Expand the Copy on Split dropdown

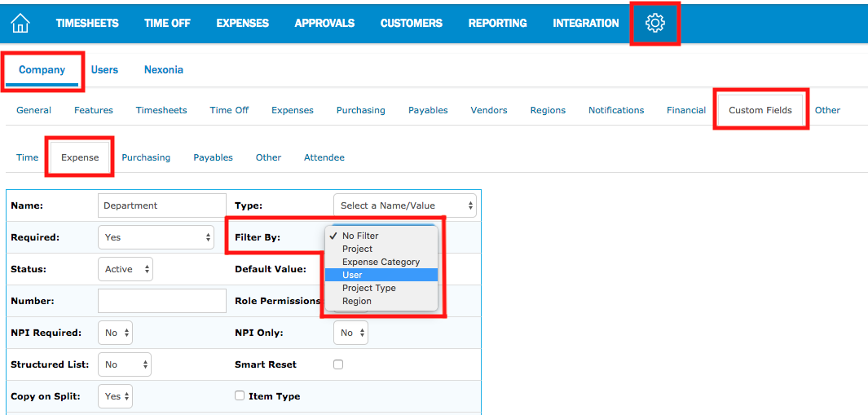pyautogui.click(x=115, y=396)
